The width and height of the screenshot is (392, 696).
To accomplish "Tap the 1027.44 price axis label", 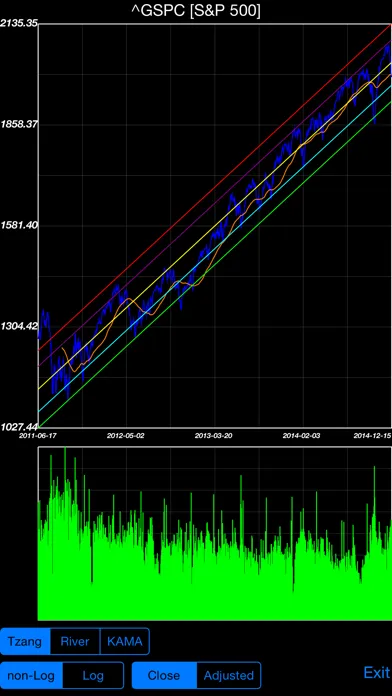I will [x=19, y=427].
